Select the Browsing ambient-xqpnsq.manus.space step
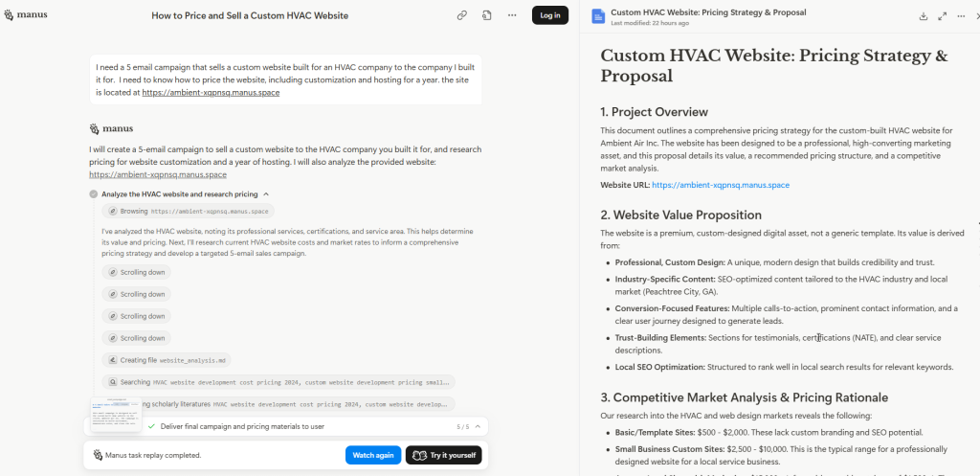The width and height of the screenshot is (980, 476). point(188,211)
